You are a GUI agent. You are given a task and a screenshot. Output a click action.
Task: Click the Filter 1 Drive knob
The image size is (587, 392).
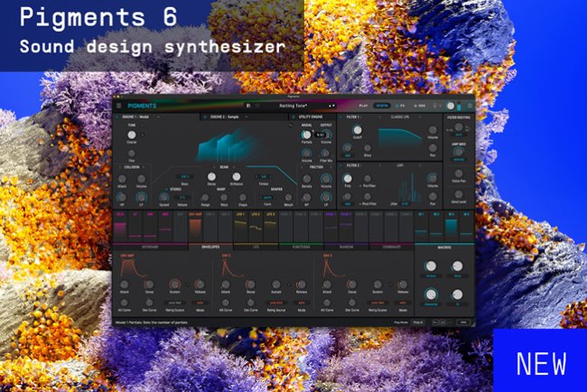point(368,148)
